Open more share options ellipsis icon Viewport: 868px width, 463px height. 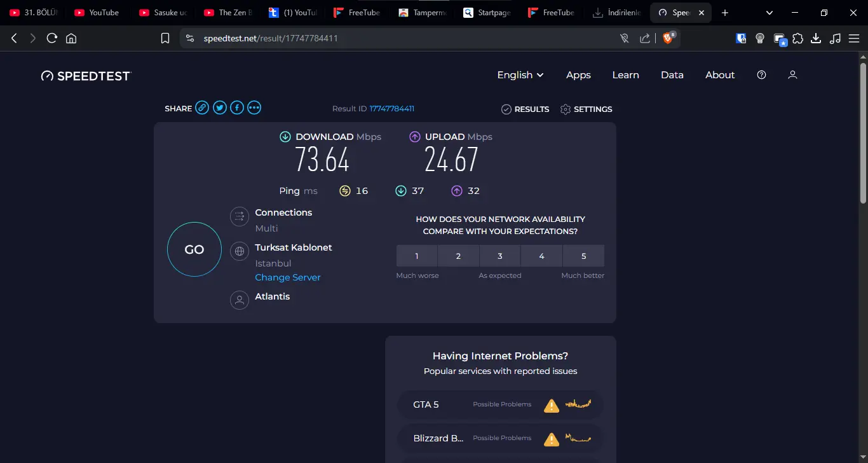[x=254, y=108]
